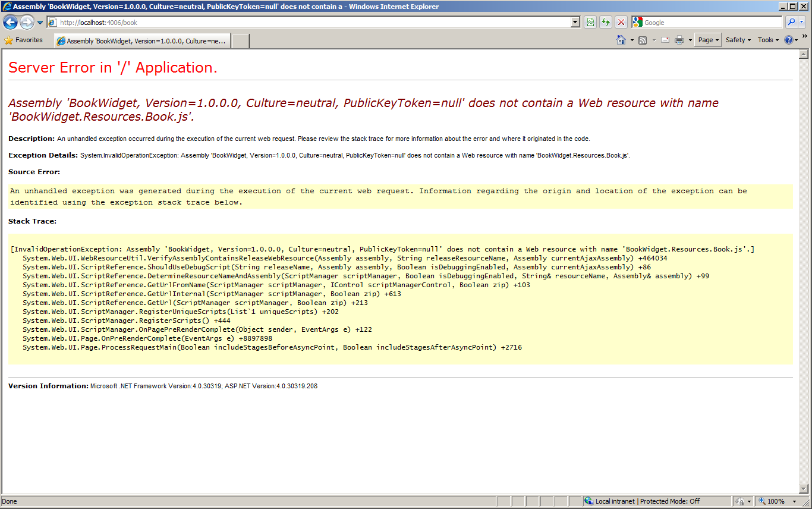This screenshot has height=509, width=812.
Task: Expand the Print options dropdown arrow
Action: (x=690, y=40)
